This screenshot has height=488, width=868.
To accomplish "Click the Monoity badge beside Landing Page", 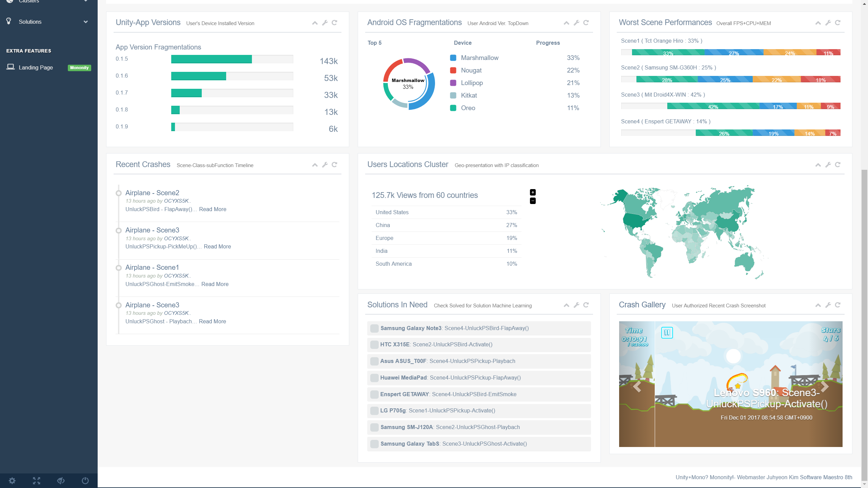I will (79, 68).
